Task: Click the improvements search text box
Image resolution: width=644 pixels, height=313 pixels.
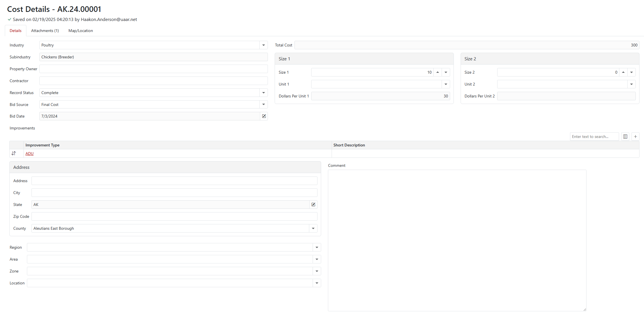Action: point(594,137)
